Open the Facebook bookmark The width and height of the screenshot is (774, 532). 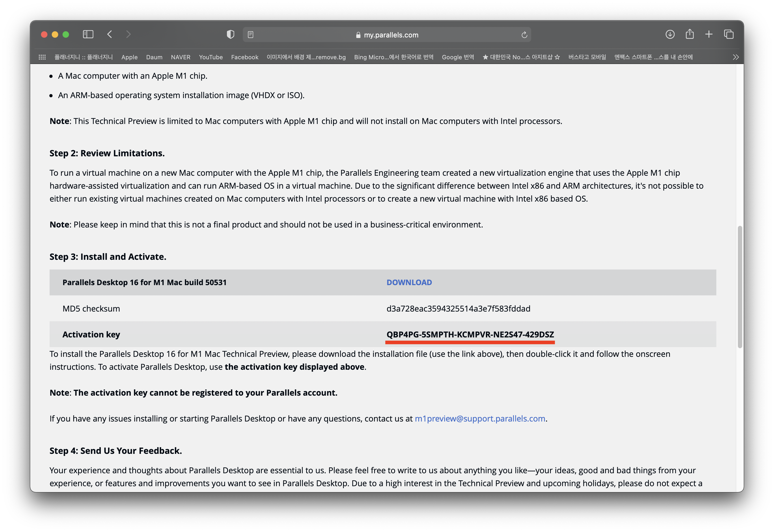[x=245, y=57]
